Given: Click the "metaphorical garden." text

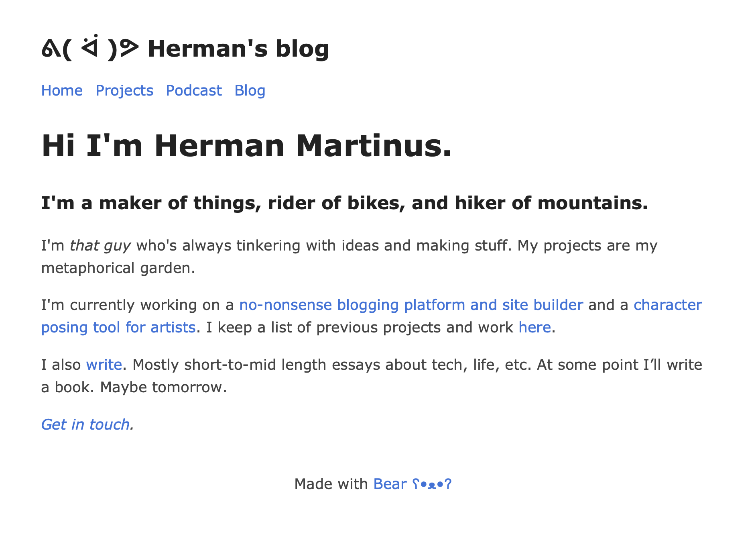Looking at the screenshot, I should (x=118, y=268).
